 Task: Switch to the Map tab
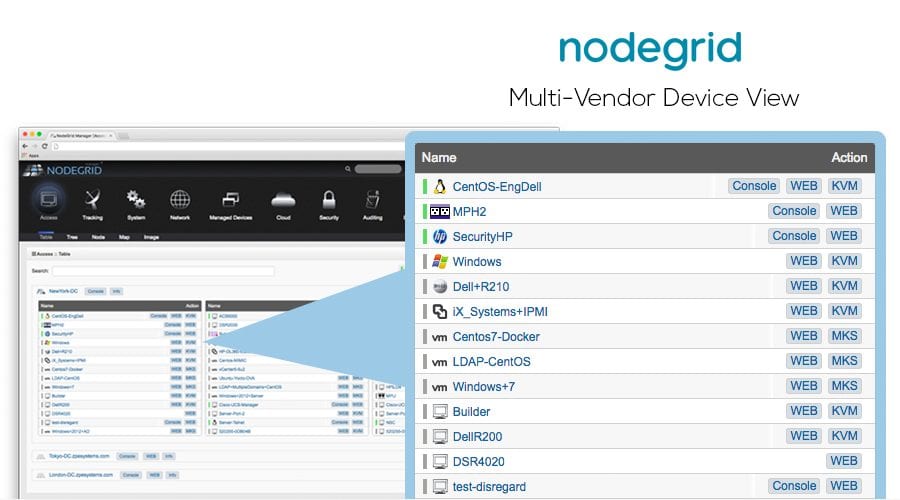(124, 237)
